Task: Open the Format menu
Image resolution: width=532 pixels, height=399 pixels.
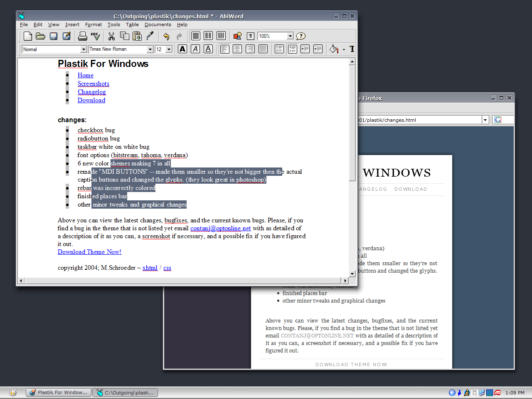Action: click(x=93, y=25)
